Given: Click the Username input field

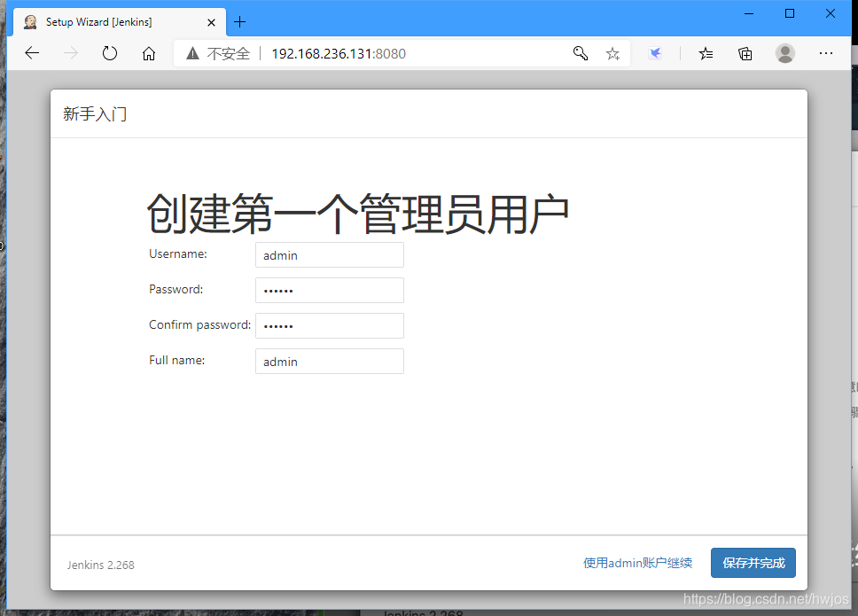Looking at the screenshot, I should [x=329, y=254].
